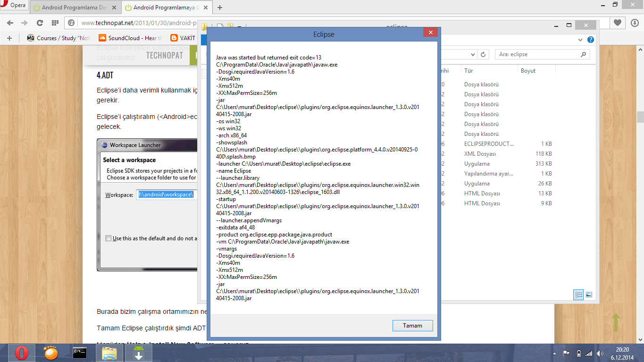This screenshot has width=644, height=362.
Task: Click the volume speaker tray icon
Action: [600, 353]
